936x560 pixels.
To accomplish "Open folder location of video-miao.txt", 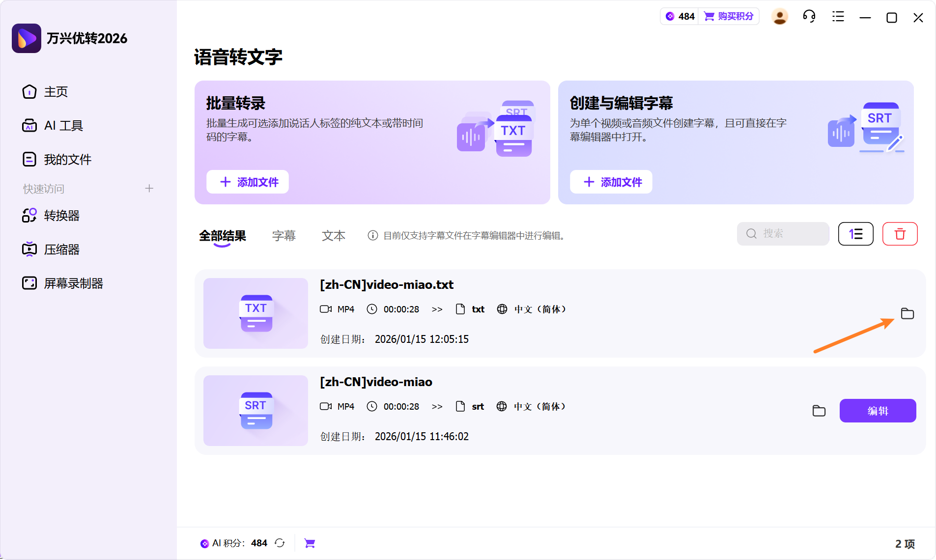I will click(907, 313).
